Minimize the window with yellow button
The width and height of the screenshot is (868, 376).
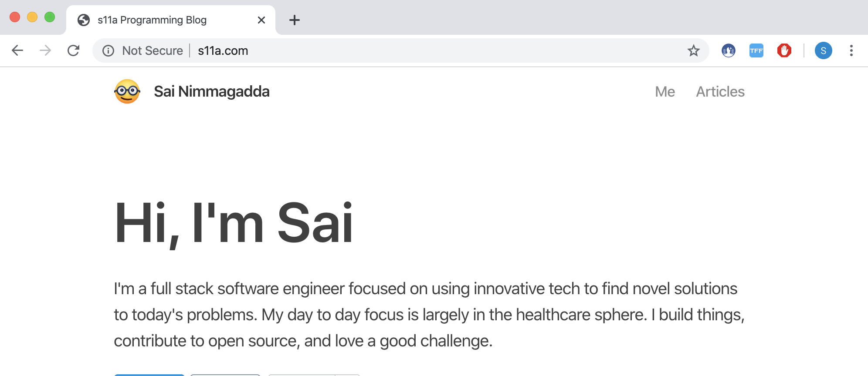click(32, 17)
